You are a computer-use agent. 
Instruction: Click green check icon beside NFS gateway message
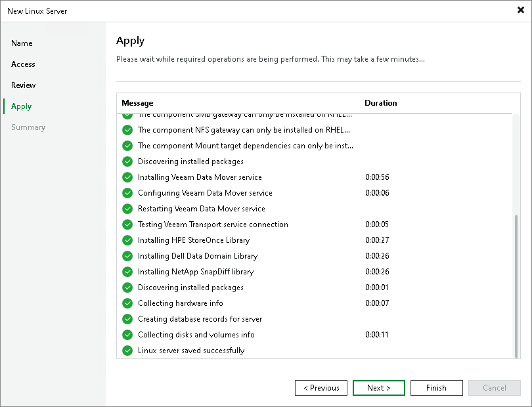coord(127,130)
